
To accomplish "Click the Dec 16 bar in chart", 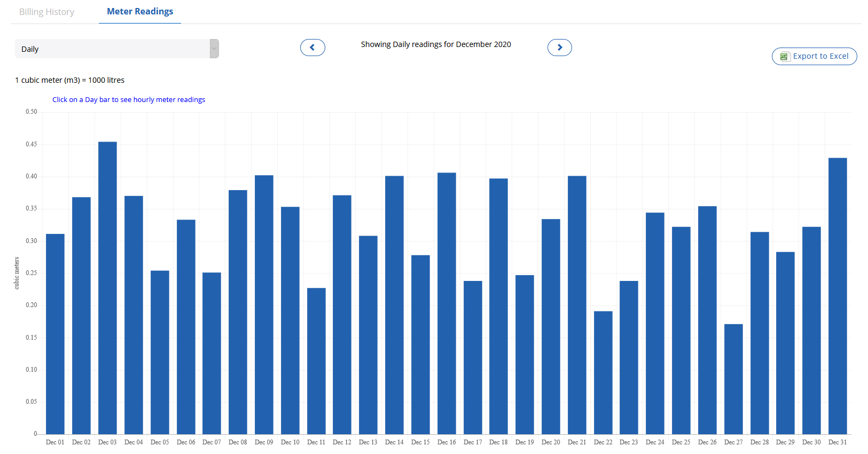I will (x=447, y=303).
